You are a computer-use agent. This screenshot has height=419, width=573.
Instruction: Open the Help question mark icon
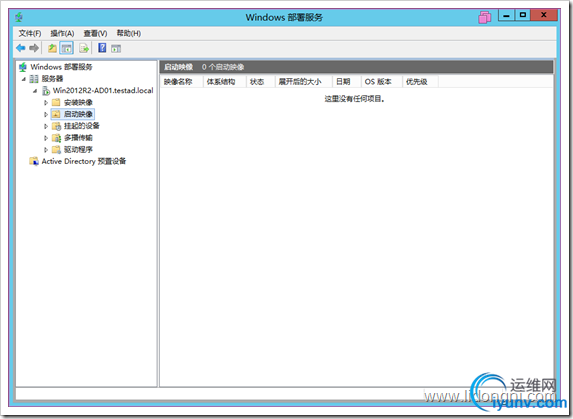[102, 47]
